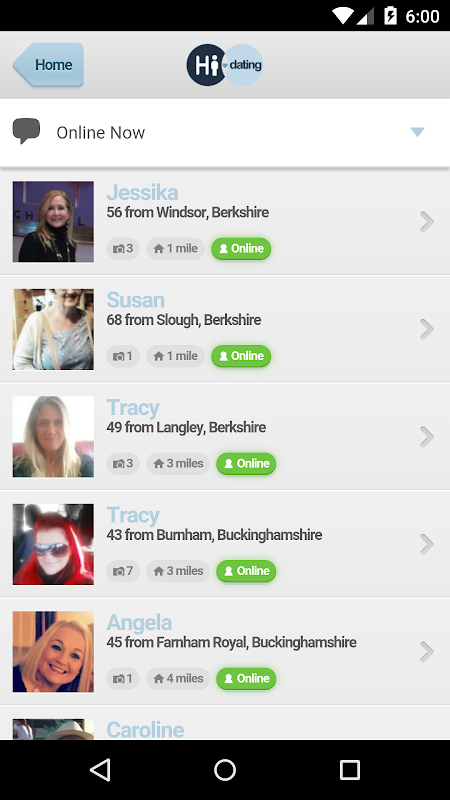The height and width of the screenshot is (800, 450).
Task: Tap the Hi dating logo
Action: coord(224,65)
